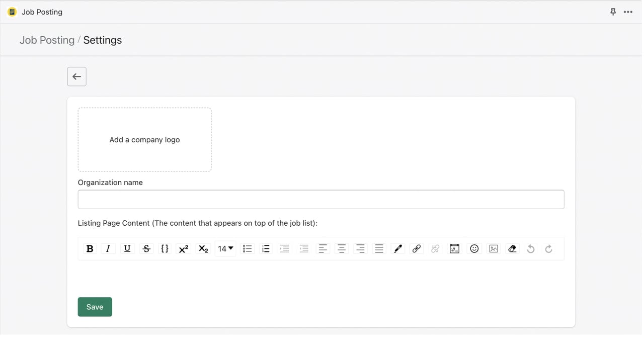Click the Organization name input field
This screenshot has width=644, height=362.
pos(321,200)
